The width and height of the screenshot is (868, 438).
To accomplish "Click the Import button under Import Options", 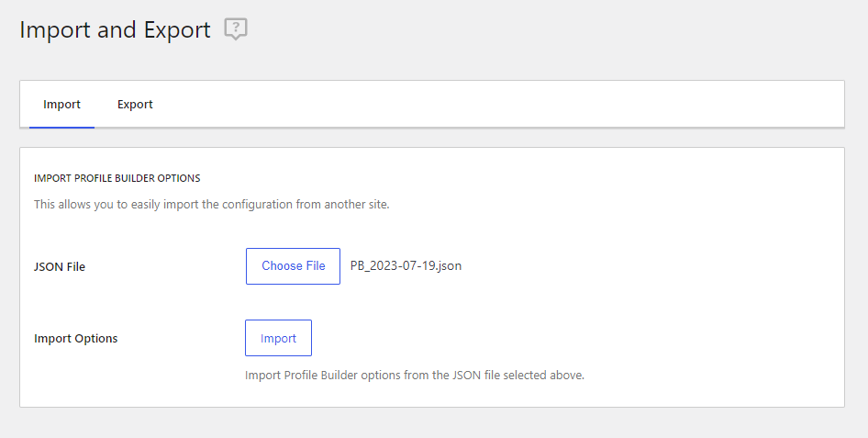I will [278, 338].
